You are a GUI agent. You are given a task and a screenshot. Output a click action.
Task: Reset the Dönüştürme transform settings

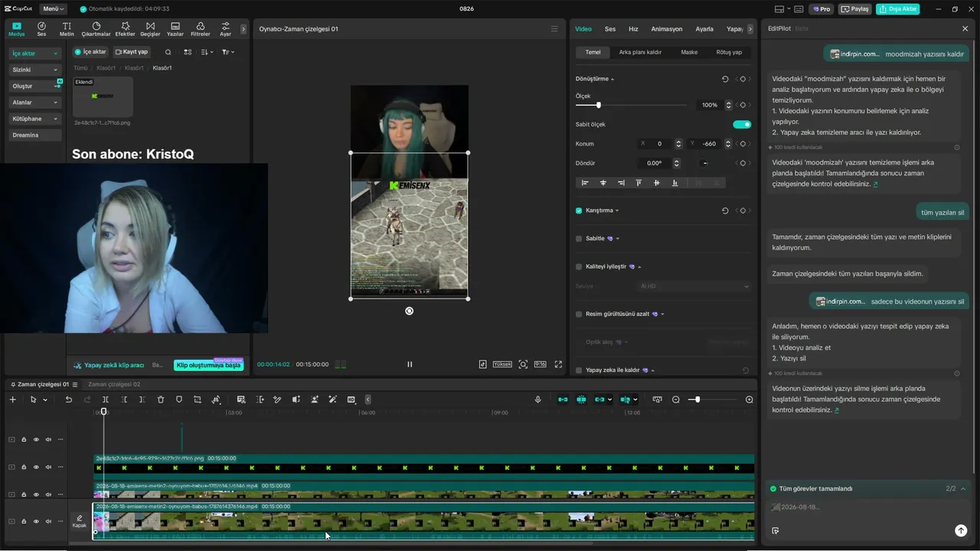(x=725, y=79)
